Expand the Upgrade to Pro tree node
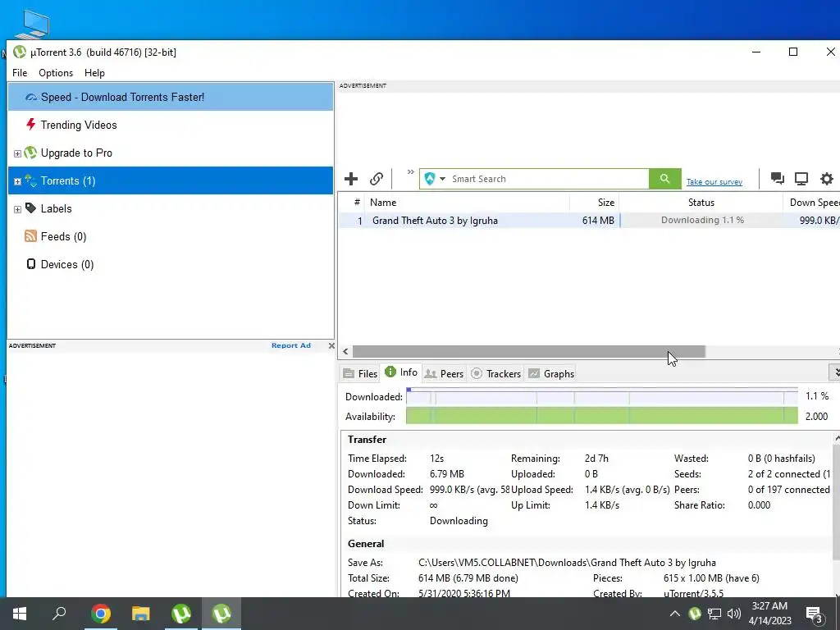Viewport: 840px width, 630px height. [17, 153]
